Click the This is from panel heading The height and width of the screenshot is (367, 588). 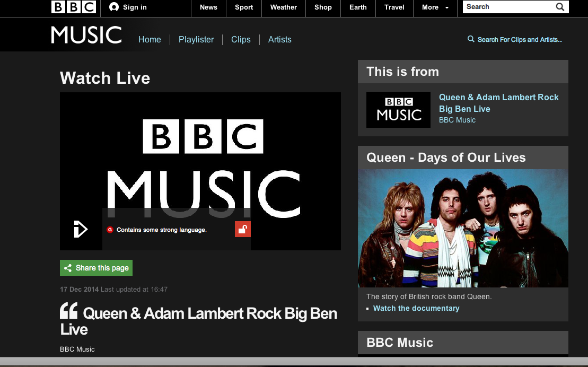click(x=402, y=71)
